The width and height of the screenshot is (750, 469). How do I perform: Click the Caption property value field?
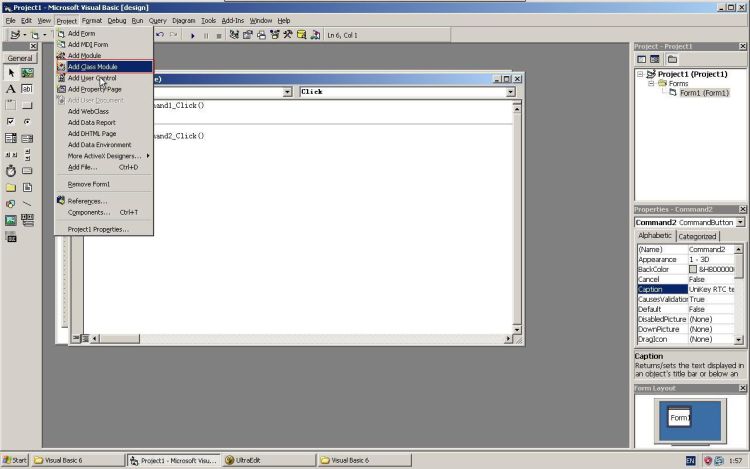711,289
